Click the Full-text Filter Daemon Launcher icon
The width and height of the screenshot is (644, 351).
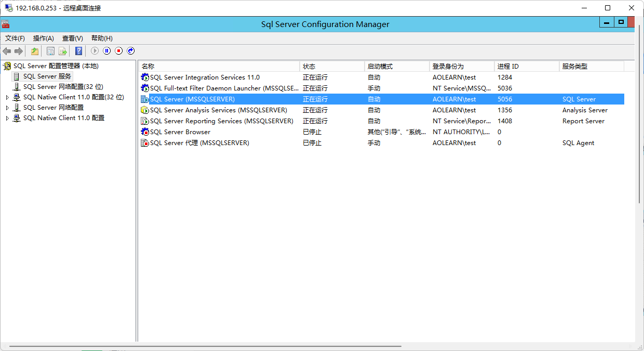click(x=145, y=88)
